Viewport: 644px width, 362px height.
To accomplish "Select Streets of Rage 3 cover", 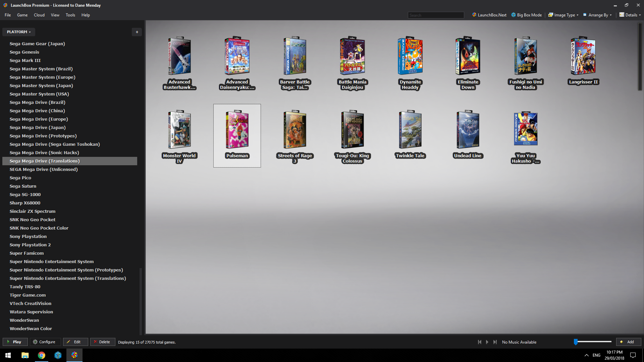I will pos(295,129).
